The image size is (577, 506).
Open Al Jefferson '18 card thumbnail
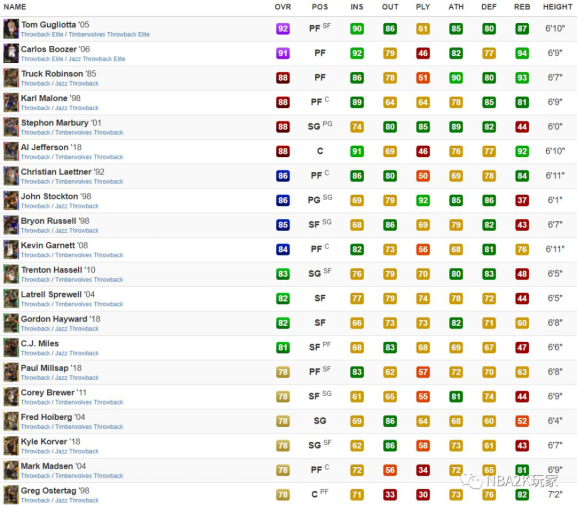(x=11, y=151)
